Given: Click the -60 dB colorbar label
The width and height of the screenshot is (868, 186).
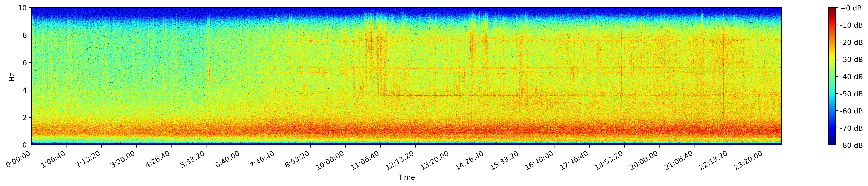Looking at the screenshot, I should coord(852,111).
